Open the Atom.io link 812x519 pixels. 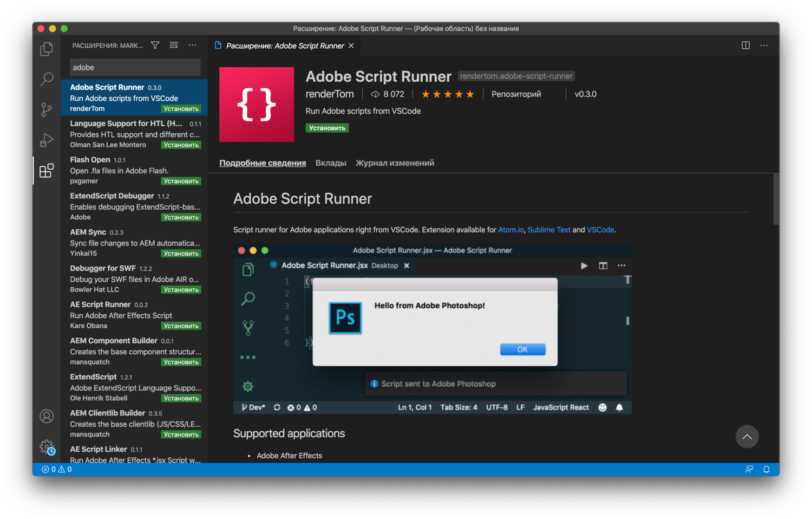511,230
